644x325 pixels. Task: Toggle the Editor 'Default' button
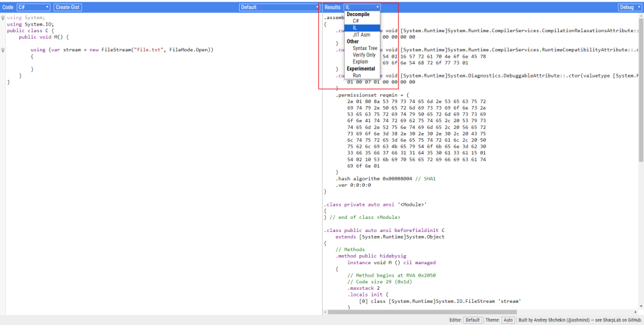click(472, 320)
